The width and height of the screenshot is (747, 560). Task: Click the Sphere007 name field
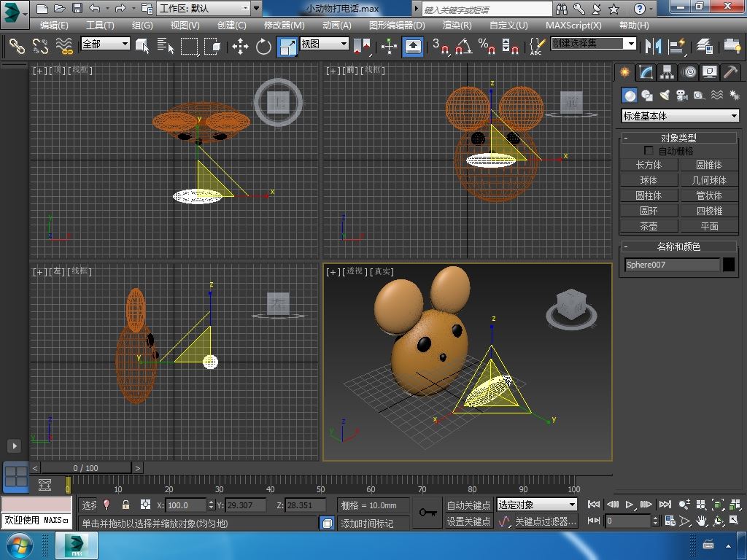(672, 264)
